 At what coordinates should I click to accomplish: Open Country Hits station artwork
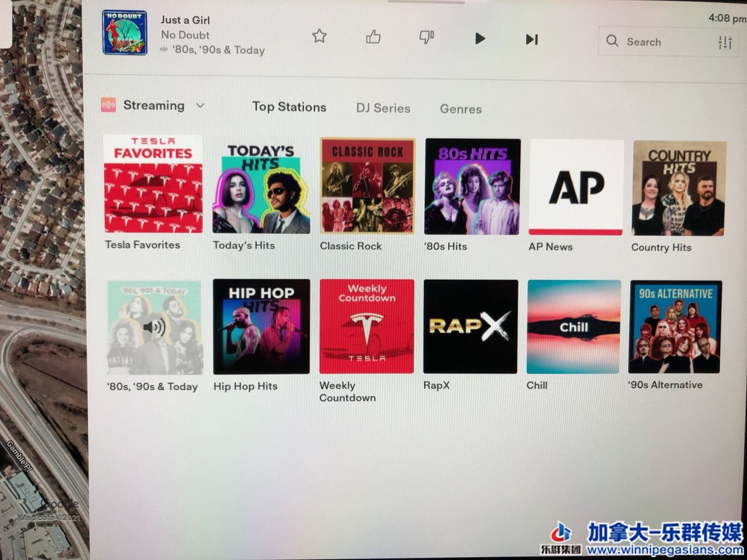[x=679, y=188]
